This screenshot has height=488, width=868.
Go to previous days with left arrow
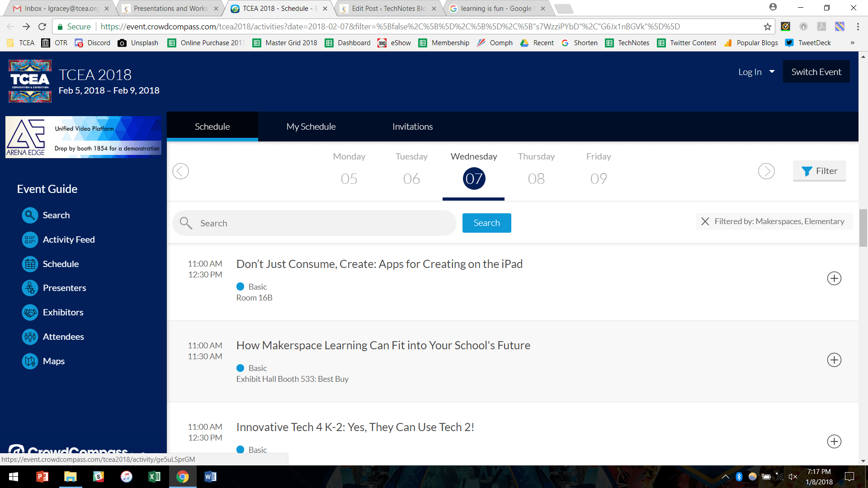[180, 171]
